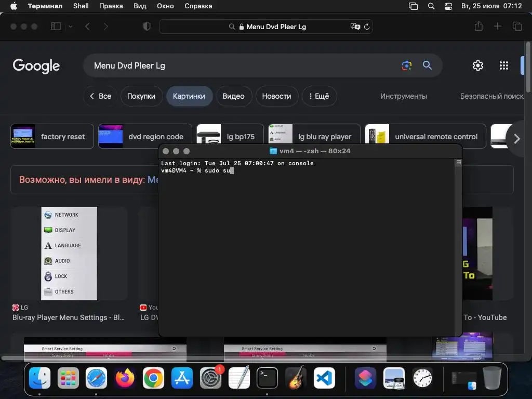
Task: Open Finder from the Dock
Action: coord(39,378)
